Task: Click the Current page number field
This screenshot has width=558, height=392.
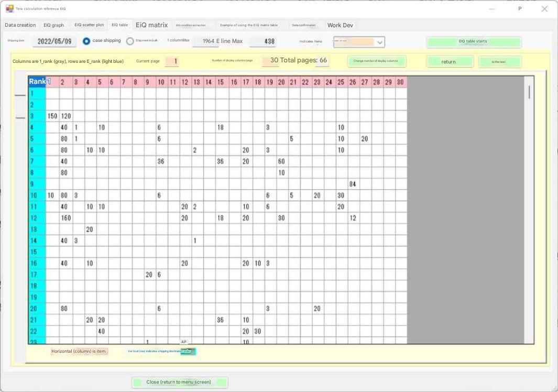Action: [172, 61]
